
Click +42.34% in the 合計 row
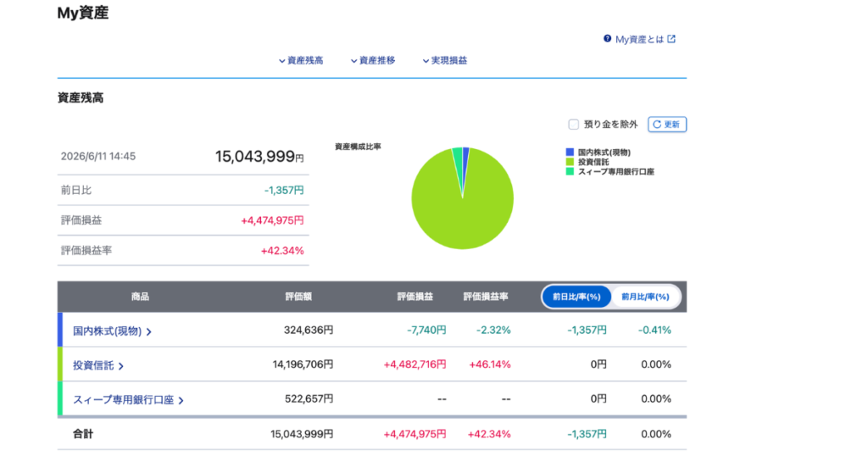pyautogui.click(x=489, y=434)
